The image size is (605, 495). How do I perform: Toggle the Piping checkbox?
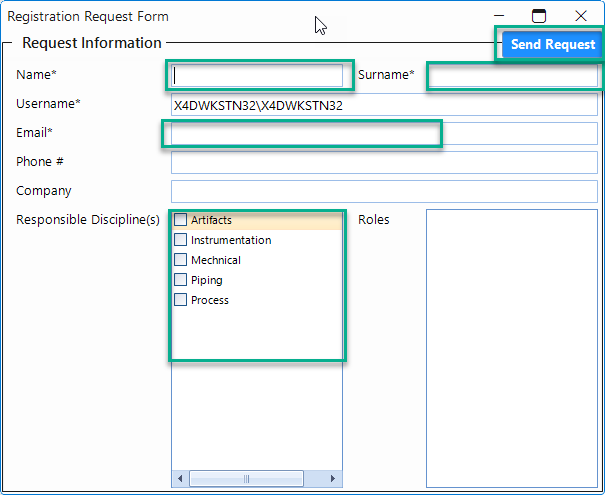[181, 280]
